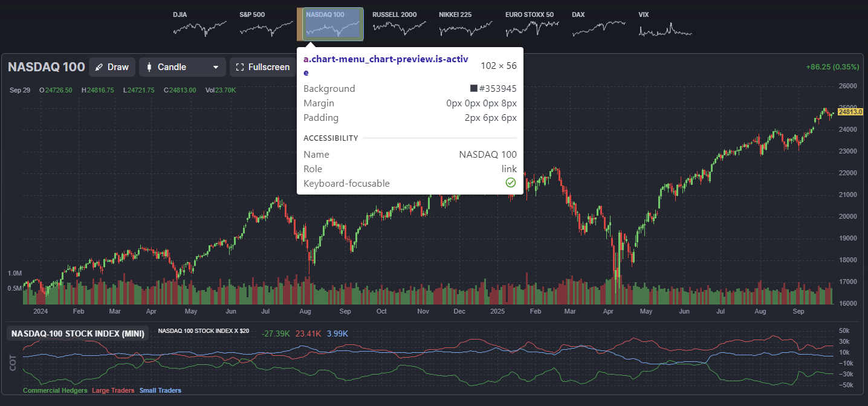This screenshot has width=868, height=406.
Task: Toggle the Large Traders legend entry
Action: (113, 390)
